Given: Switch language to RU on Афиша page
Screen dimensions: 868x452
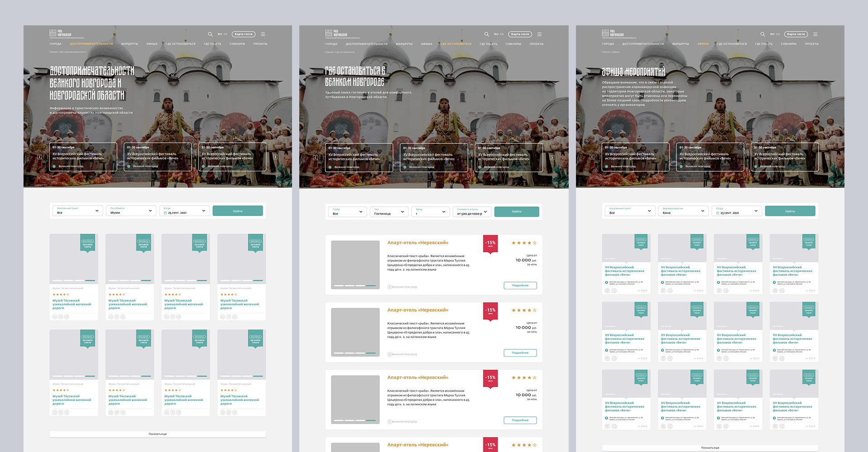Looking at the screenshot, I should coord(772,34).
